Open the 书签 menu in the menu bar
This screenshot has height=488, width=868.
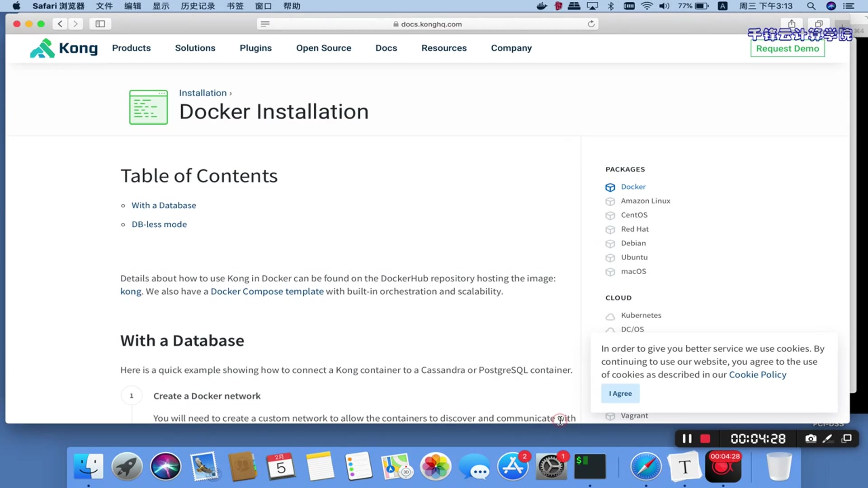pyautogui.click(x=235, y=6)
